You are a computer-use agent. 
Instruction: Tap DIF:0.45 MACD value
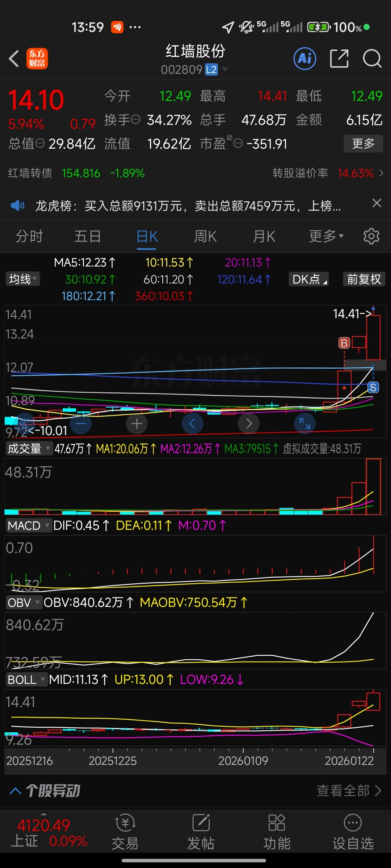[x=81, y=525]
